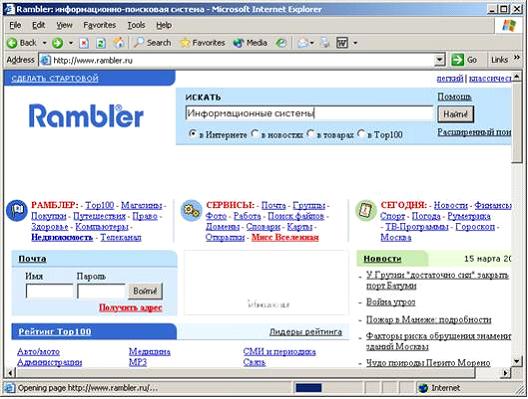The image size is (528, 399).
Task: Open the 'Мисс Вселенная' link
Action: [285, 237]
